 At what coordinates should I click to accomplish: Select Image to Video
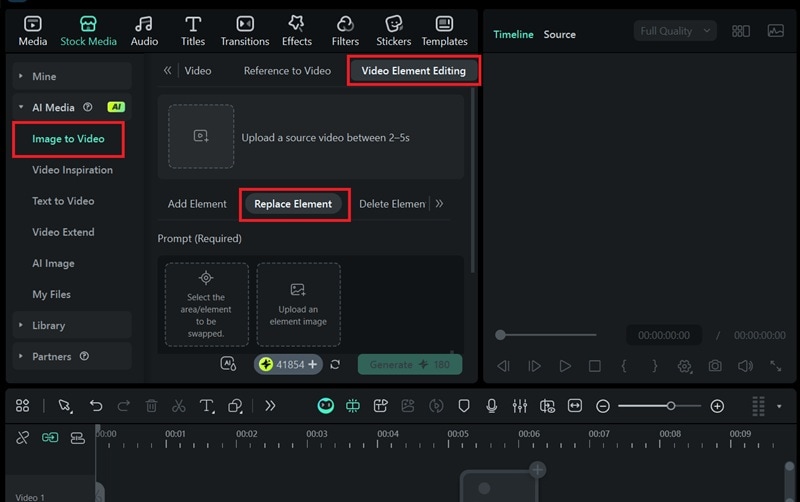[68, 139]
